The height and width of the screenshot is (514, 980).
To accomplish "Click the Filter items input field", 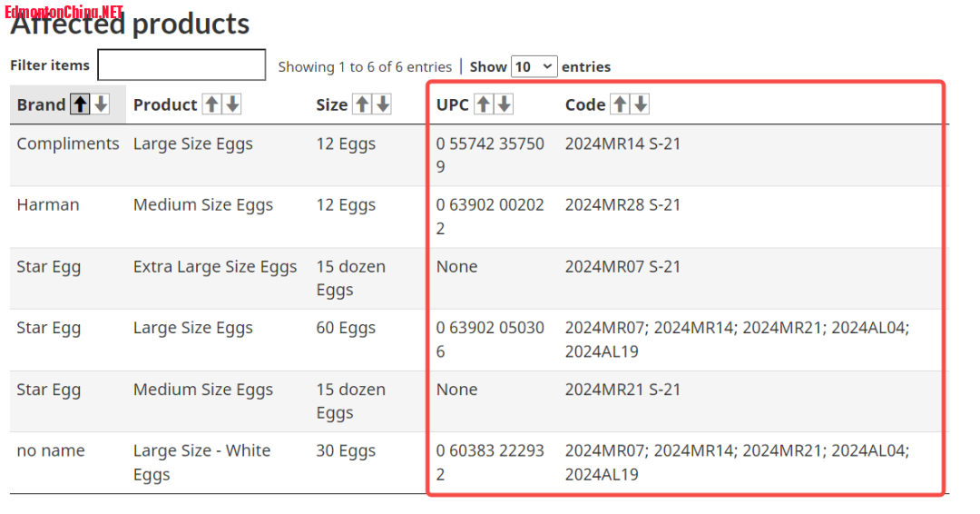I will [181, 64].
